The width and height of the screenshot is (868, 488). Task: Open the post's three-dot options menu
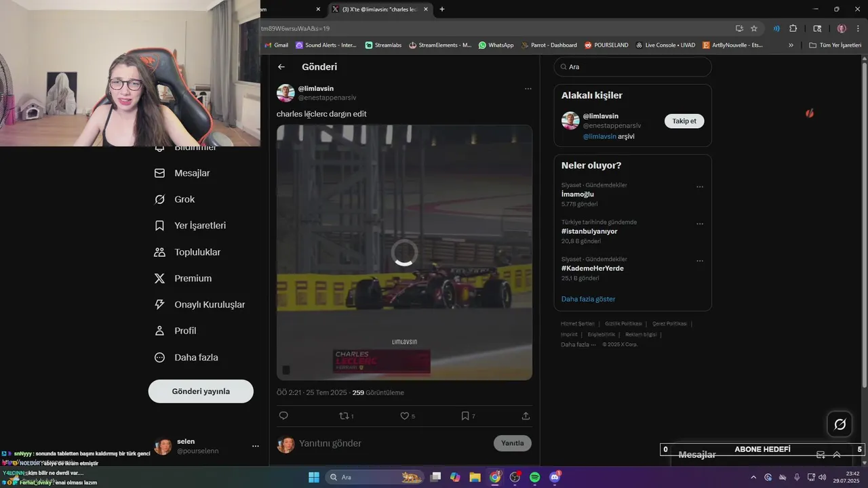click(528, 89)
